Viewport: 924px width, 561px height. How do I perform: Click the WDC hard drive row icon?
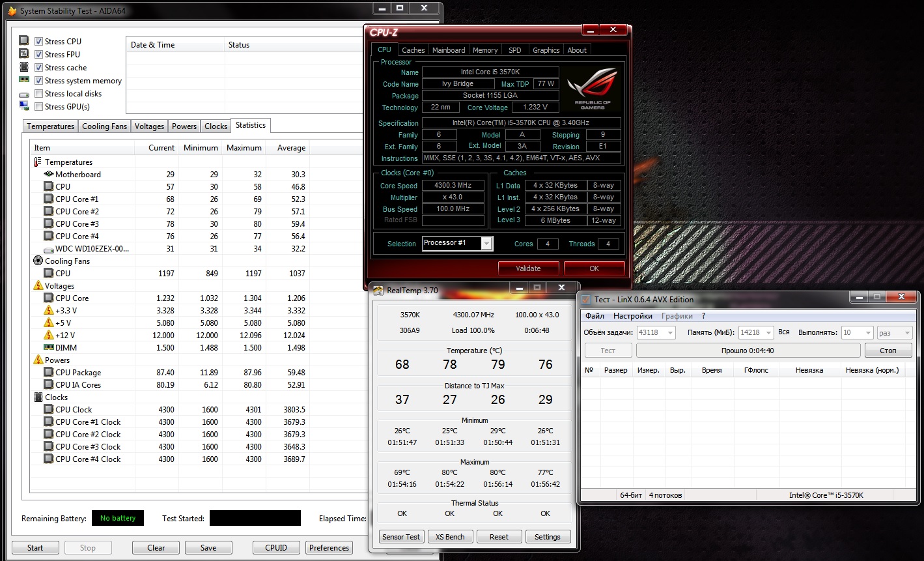coord(49,249)
